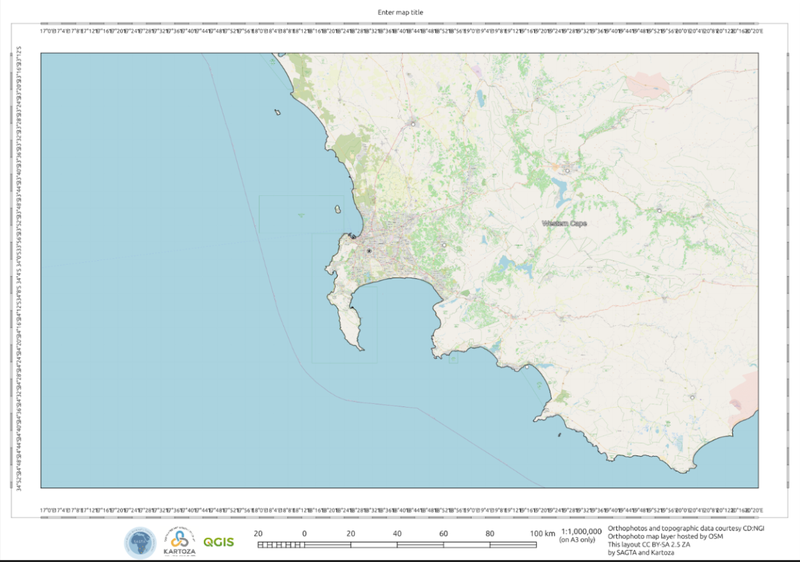This screenshot has width=800, height=562.
Task: Select the round Africa globe logo
Action: (x=140, y=542)
